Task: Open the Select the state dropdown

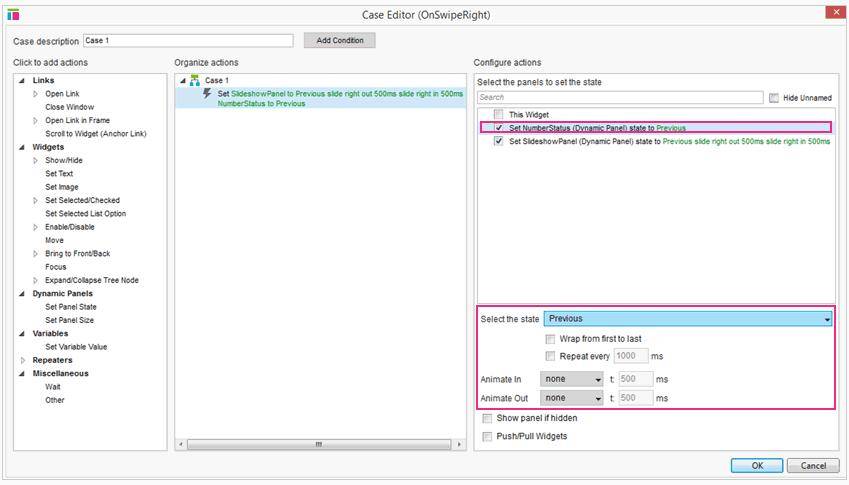Action: click(x=688, y=319)
